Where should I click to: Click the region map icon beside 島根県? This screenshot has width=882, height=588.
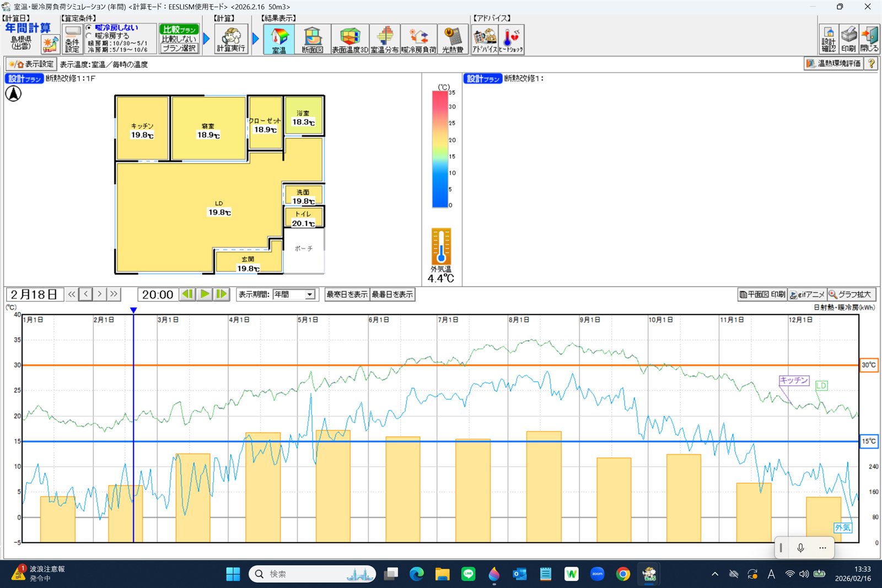point(50,44)
